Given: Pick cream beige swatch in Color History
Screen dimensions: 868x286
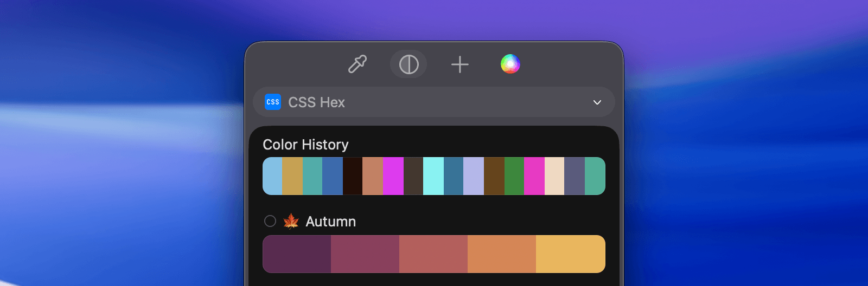Looking at the screenshot, I should (x=554, y=176).
